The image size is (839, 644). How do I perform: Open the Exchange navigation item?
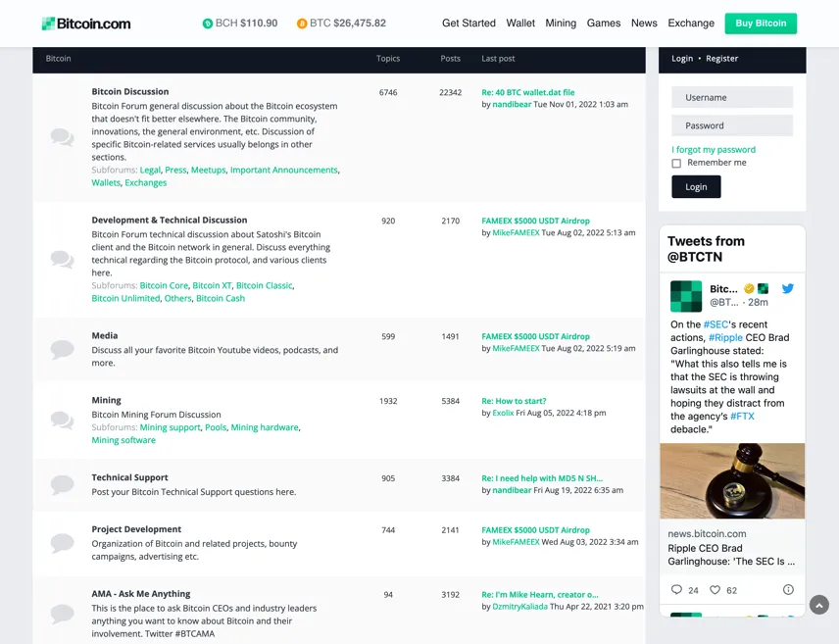coord(691,23)
